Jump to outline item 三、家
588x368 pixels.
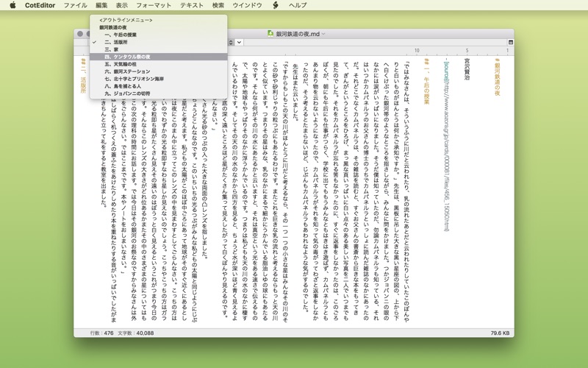tap(158, 49)
